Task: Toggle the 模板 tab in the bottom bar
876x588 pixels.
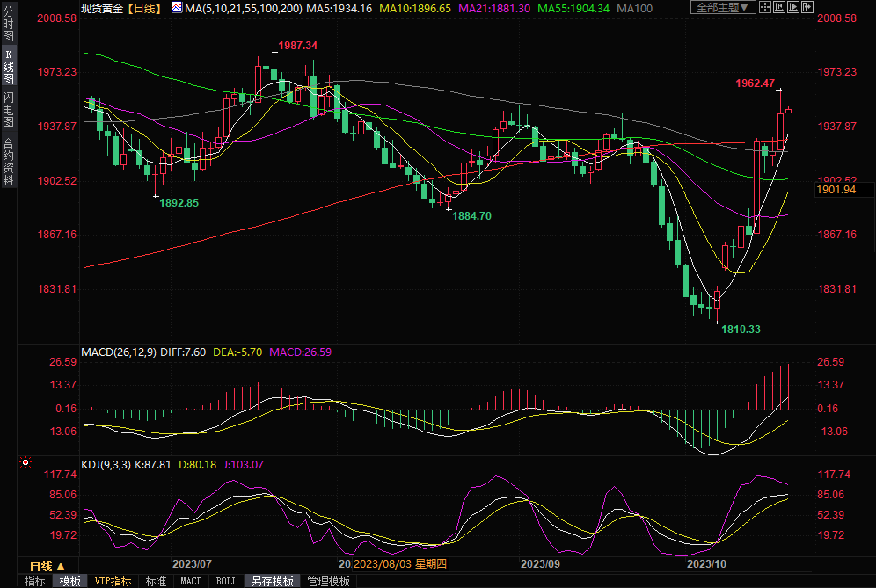Action: [x=69, y=581]
